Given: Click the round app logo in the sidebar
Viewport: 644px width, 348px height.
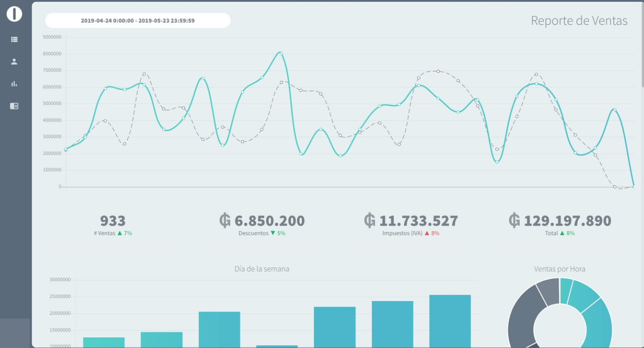Looking at the screenshot, I should (x=14, y=14).
